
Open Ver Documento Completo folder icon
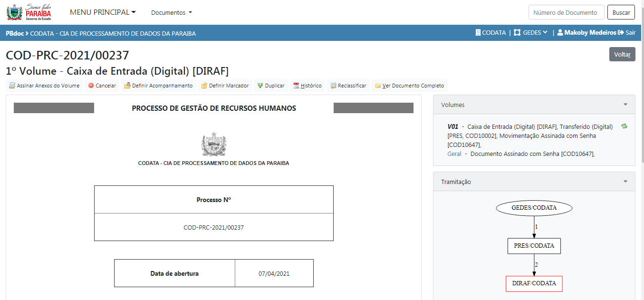point(378,86)
